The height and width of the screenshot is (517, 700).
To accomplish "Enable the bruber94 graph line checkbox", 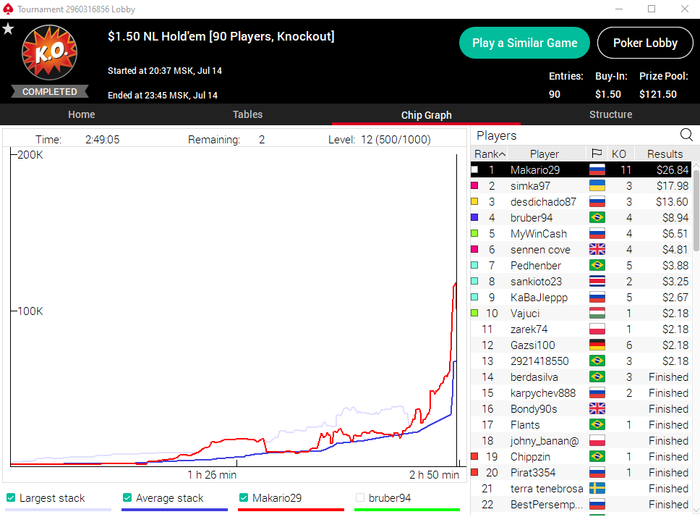I will coord(360,497).
